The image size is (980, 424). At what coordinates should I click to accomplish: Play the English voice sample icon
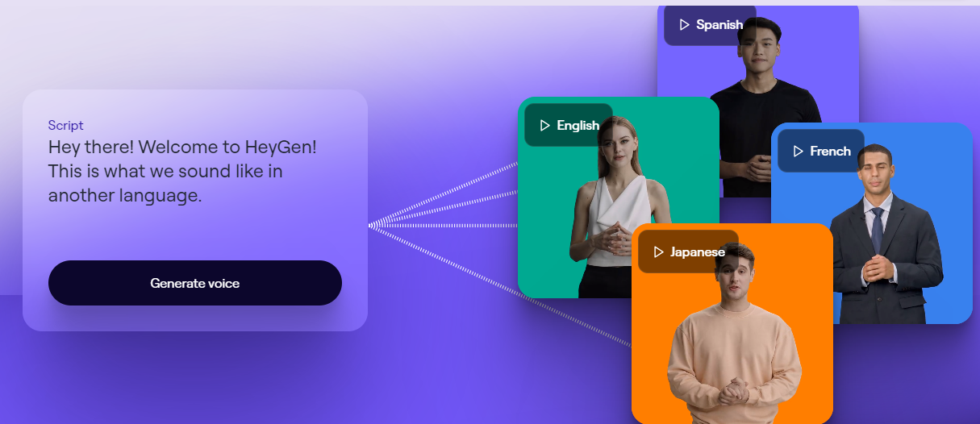click(x=545, y=126)
